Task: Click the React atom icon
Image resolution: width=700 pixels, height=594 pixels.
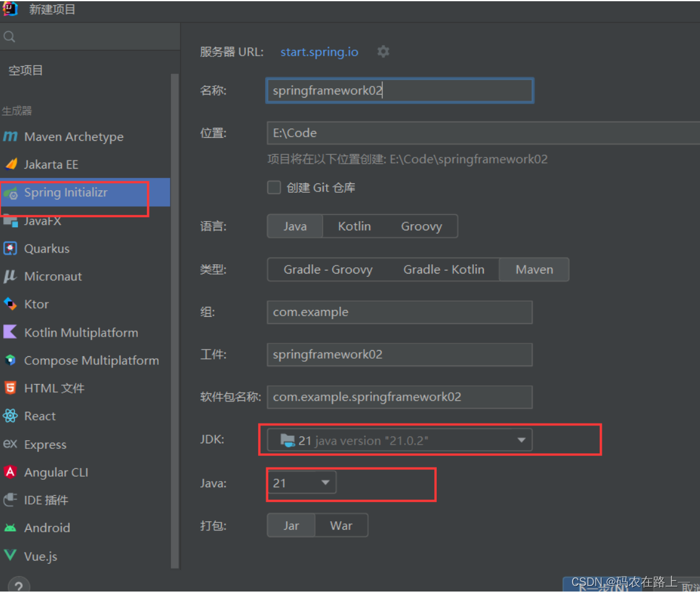Action: pyautogui.click(x=11, y=416)
